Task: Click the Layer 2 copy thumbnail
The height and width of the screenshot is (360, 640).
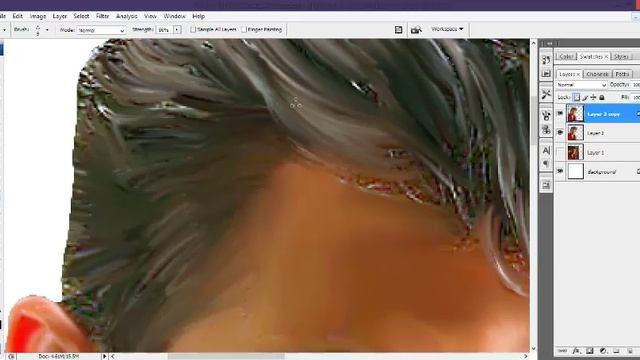Action: tap(575, 113)
